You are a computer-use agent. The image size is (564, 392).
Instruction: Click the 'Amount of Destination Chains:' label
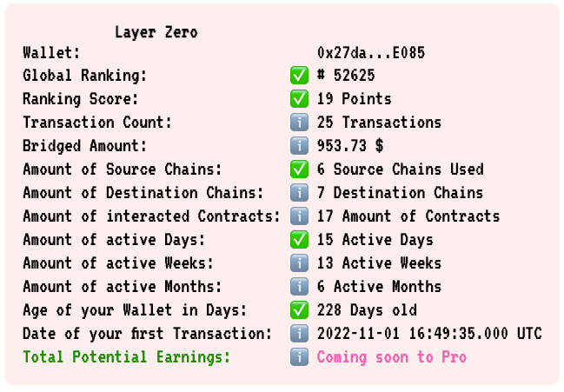143,193
